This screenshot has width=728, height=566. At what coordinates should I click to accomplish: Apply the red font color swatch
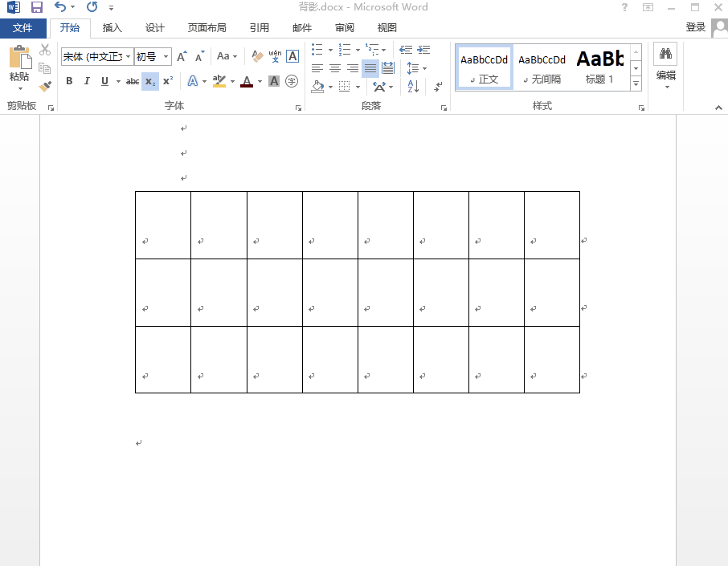(247, 81)
